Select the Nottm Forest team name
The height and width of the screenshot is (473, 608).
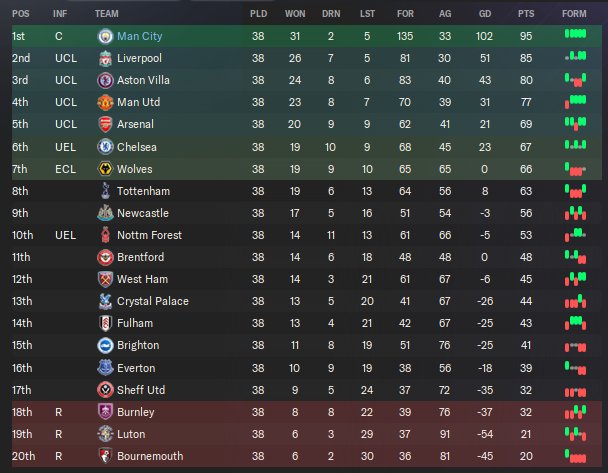click(x=144, y=235)
